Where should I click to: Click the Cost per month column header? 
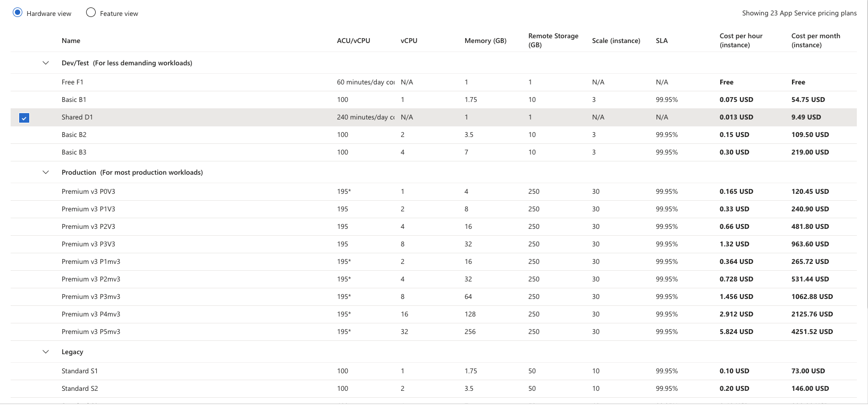(x=815, y=40)
